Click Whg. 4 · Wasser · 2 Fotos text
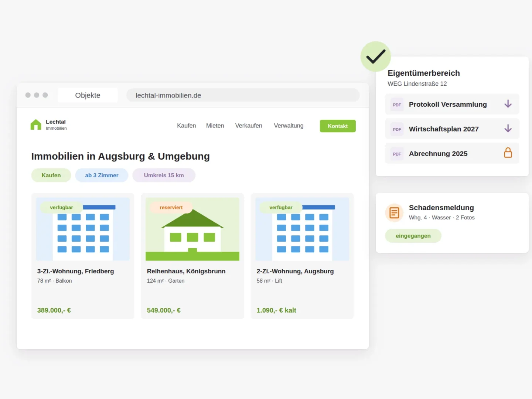Image resolution: width=532 pixels, height=399 pixels. point(442,218)
